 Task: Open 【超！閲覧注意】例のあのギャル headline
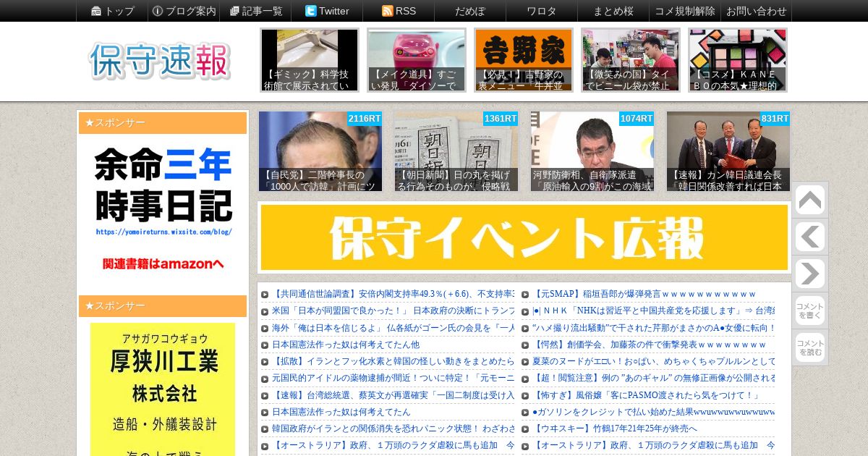click(654, 378)
